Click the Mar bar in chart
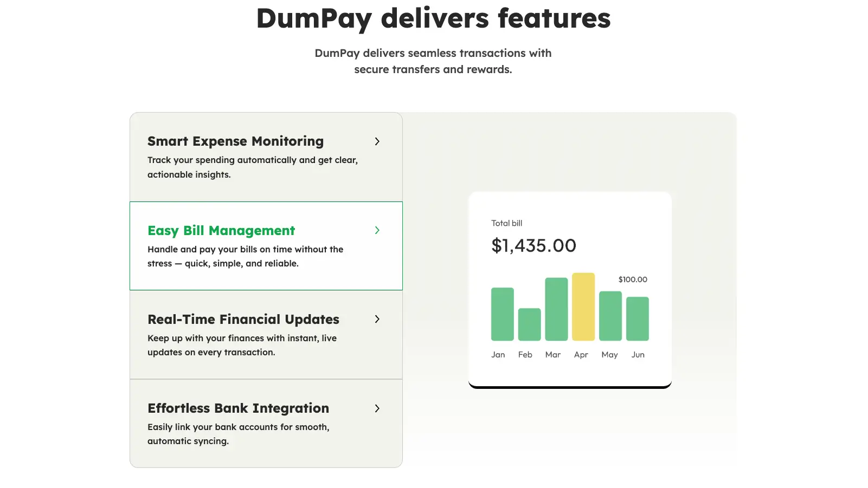The image size is (868, 488). coord(556,309)
